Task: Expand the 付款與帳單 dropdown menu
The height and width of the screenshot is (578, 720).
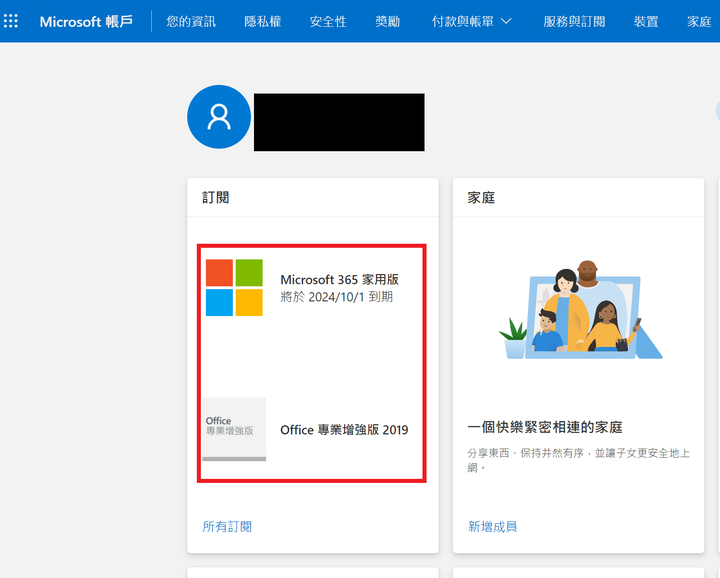Action: pos(472,22)
